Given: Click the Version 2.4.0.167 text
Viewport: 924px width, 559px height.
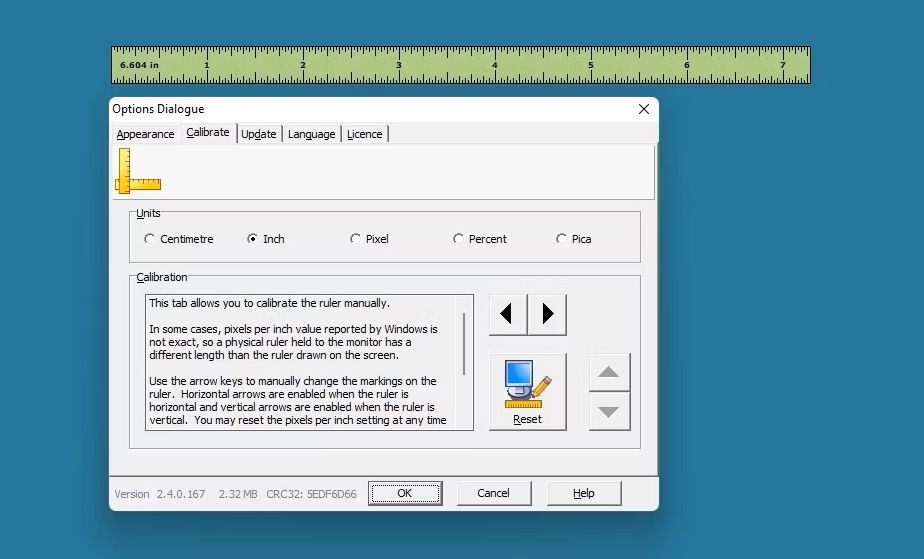Looking at the screenshot, I should coord(160,494).
